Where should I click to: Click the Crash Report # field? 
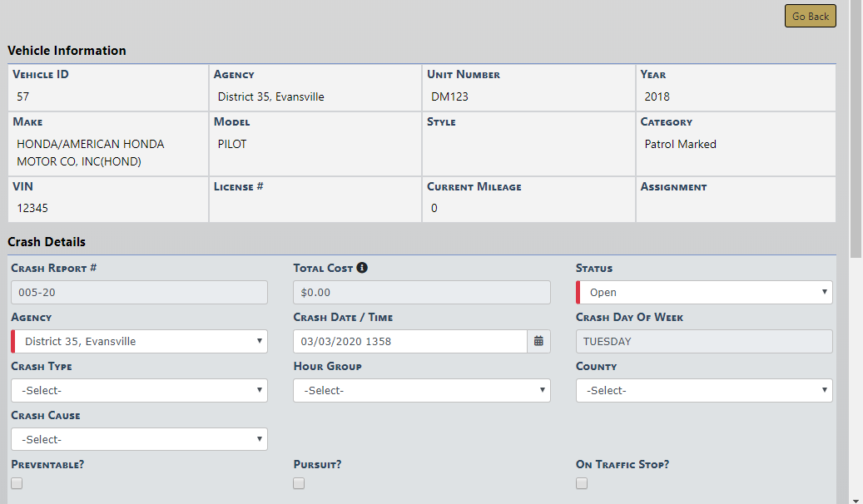139,293
